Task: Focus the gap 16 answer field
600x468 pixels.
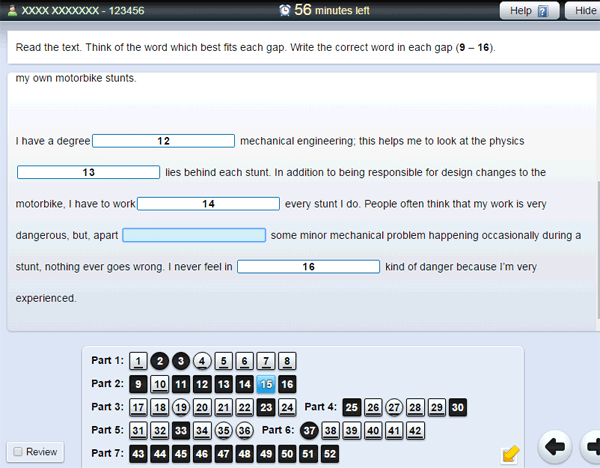Action: [x=308, y=267]
